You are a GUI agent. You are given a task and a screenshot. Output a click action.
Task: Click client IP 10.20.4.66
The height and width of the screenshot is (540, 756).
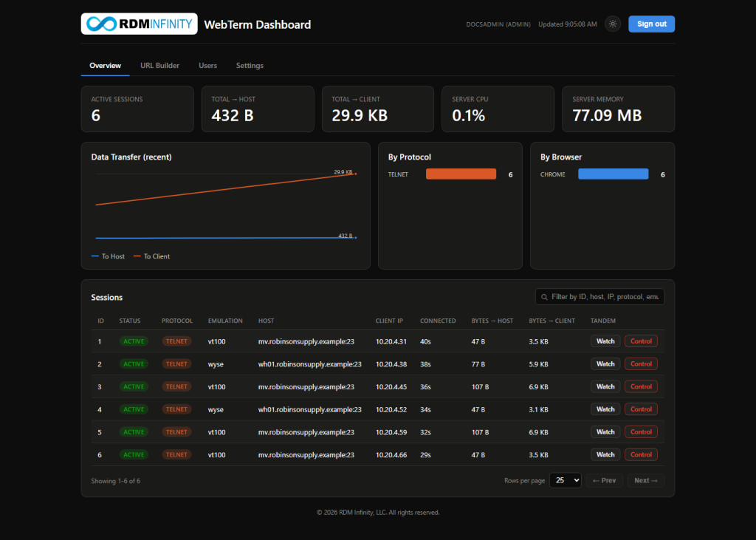[391, 454]
